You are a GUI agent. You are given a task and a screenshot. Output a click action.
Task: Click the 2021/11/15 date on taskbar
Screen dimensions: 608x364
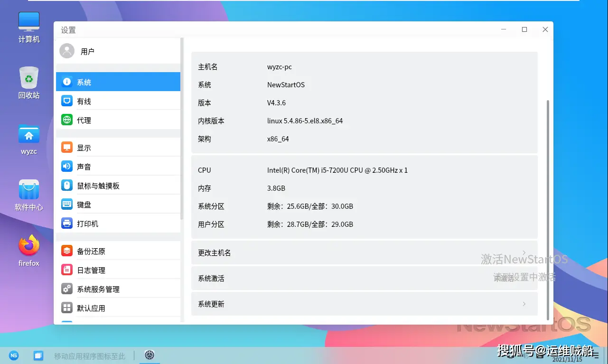567,360
